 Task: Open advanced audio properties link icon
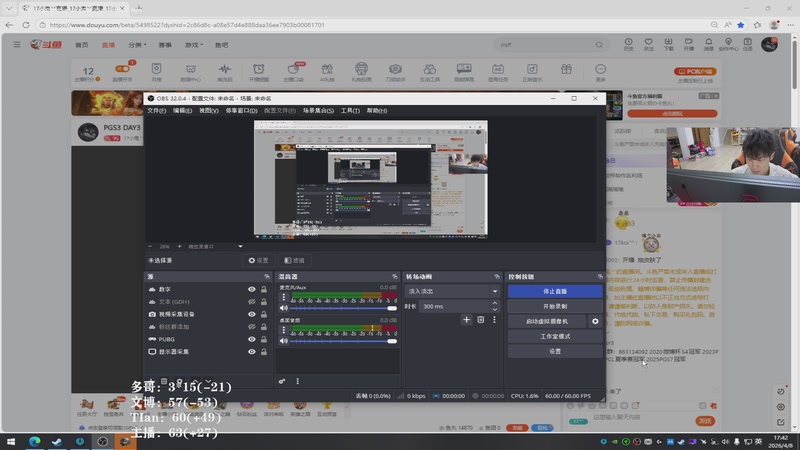click(x=282, y=381)
